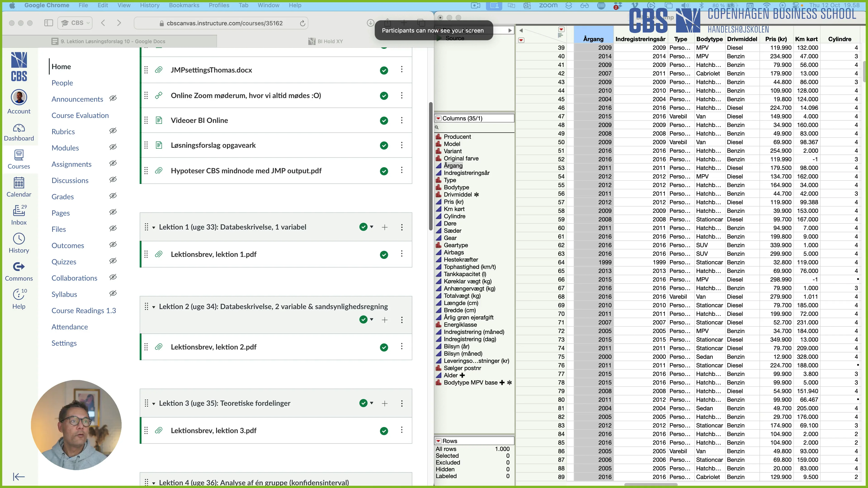Open the Bookmarks menu in the menu bar

[x=184, y=5]
